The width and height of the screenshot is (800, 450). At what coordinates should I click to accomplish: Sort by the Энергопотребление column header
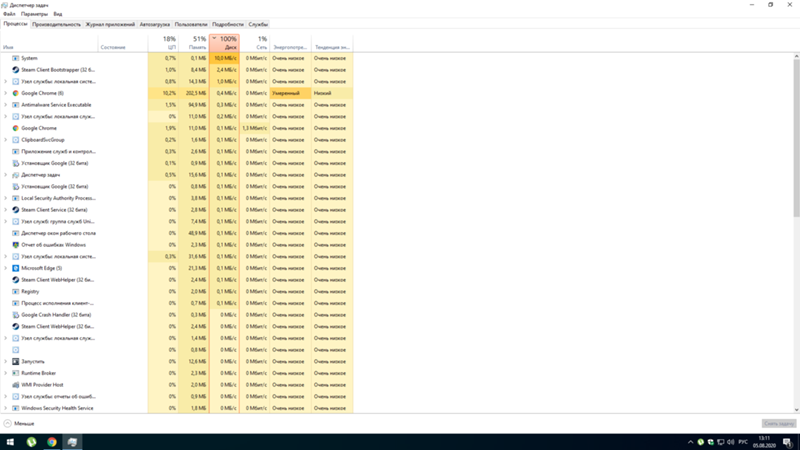click(291, 43)
